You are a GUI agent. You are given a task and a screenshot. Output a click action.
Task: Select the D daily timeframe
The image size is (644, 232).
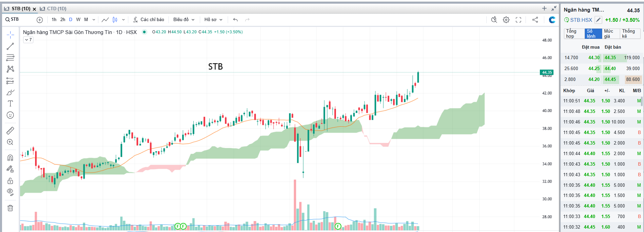tap(71, 20)
